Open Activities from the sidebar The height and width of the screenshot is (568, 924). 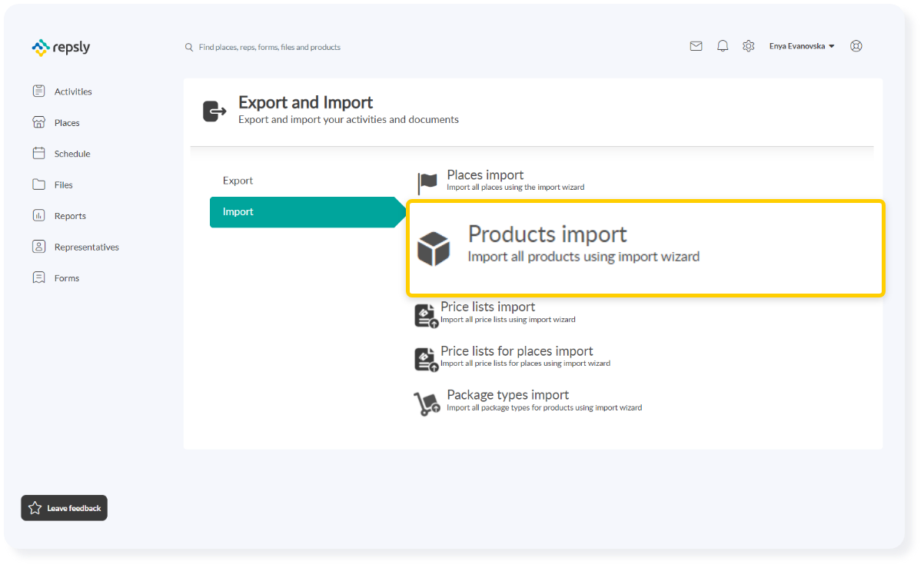73,91
